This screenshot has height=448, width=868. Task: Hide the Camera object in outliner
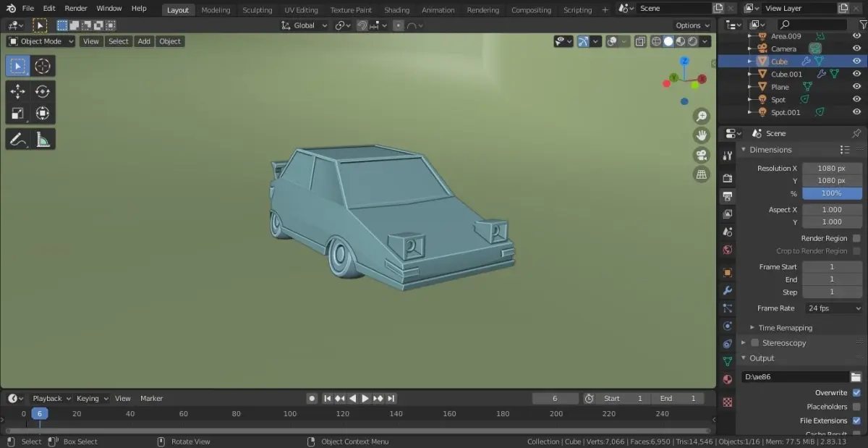coord(856,48)
